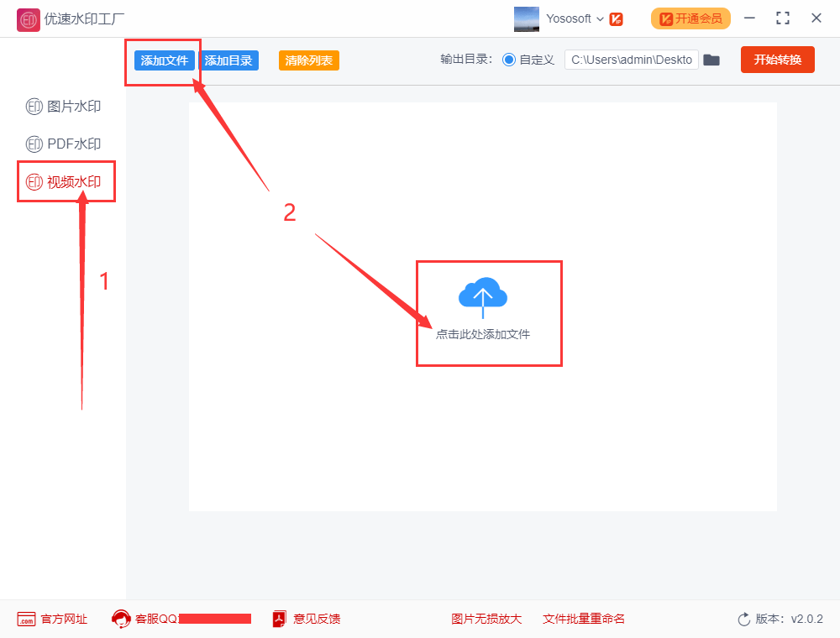Click the folder icon to browse output directory
This screenshot has width=840, height=638.
point(711,60)
